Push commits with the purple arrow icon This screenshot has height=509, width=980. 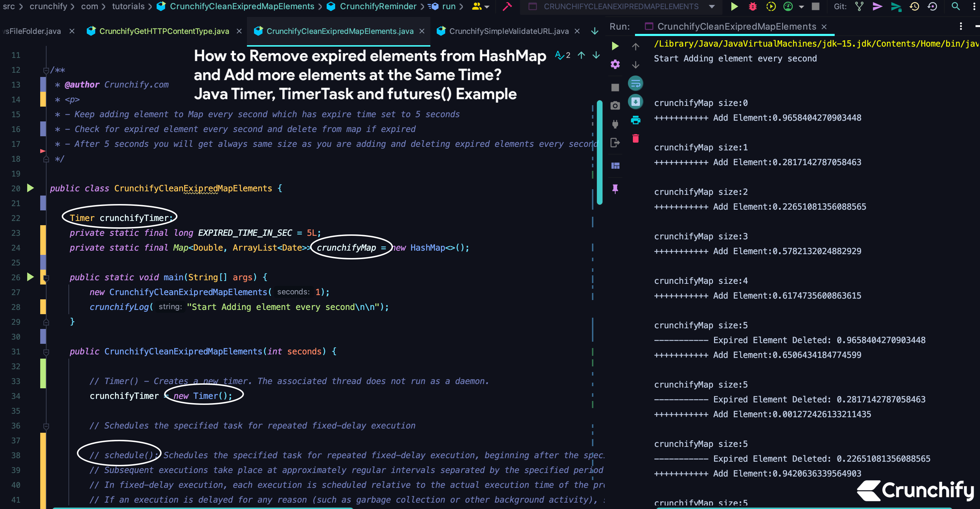pos(877,6)
